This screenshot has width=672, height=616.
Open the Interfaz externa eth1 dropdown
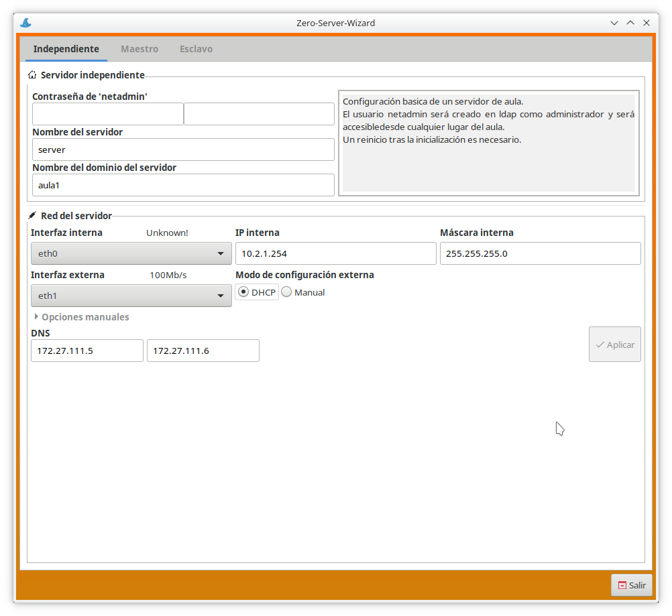click(131, 296)
